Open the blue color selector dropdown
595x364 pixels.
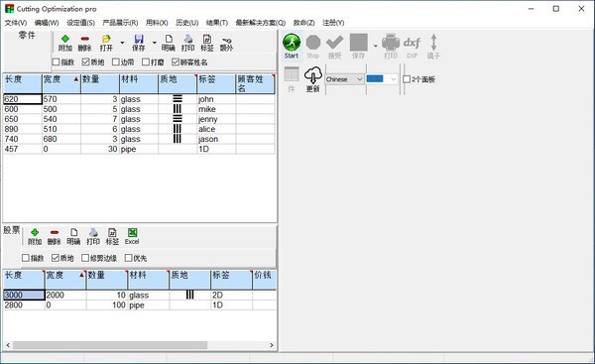point(382,79)
